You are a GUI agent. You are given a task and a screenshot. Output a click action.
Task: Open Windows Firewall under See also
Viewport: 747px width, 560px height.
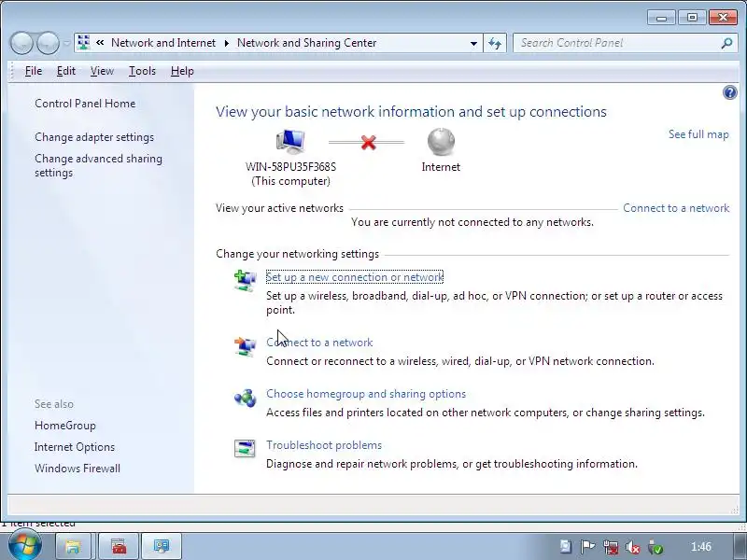tap(78, 469)
